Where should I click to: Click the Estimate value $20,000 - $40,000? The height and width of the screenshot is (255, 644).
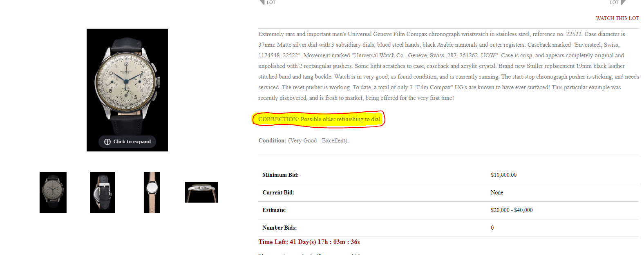pos(512,210)
